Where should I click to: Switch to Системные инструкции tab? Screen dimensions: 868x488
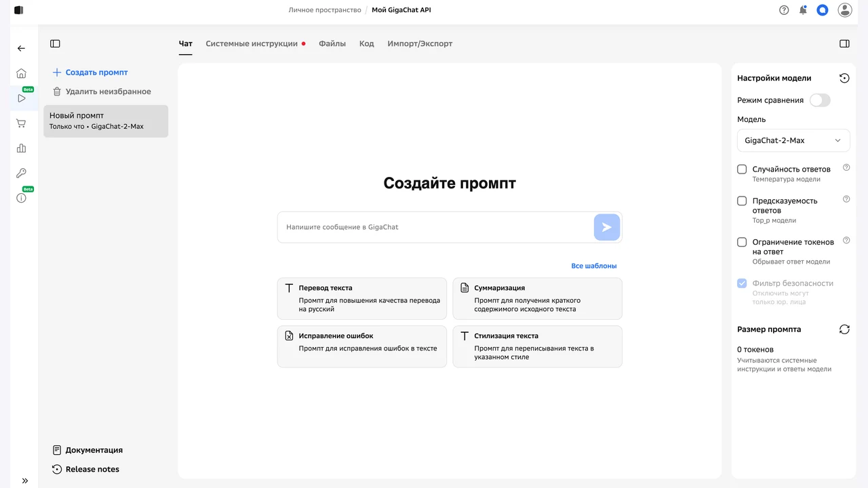click(x=252, y=43)
